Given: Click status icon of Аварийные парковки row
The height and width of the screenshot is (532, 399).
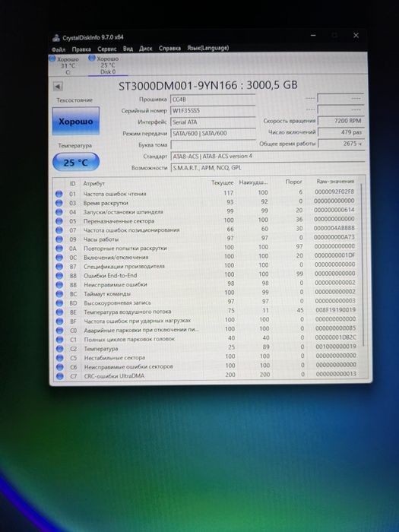Looking at the screenshot, I should click(60, 331).
